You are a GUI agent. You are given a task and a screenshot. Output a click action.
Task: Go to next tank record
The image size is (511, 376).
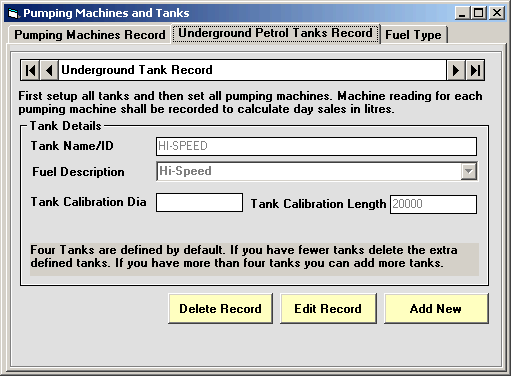click(456, 70)
